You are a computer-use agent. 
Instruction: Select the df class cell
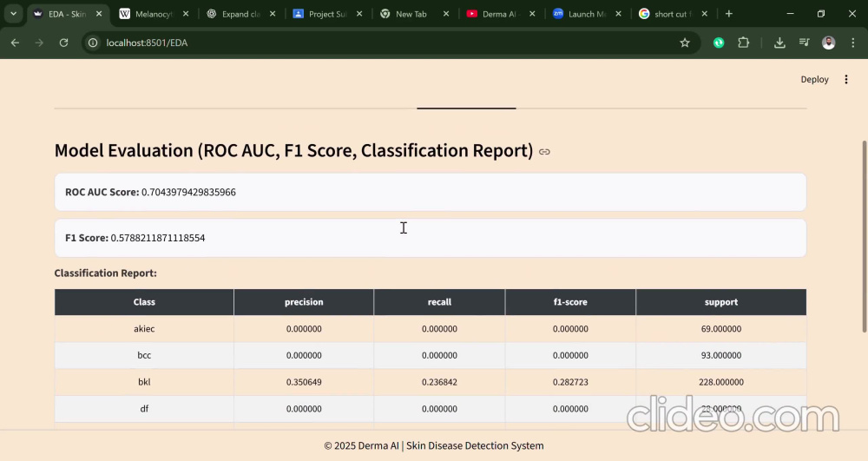144,408
